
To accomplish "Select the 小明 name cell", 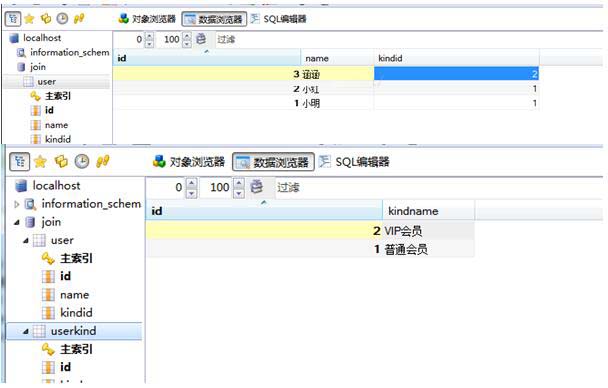I will (337, 103).
